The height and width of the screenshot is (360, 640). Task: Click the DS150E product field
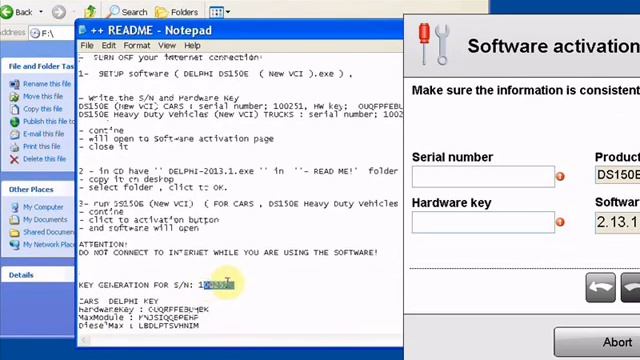617,175
